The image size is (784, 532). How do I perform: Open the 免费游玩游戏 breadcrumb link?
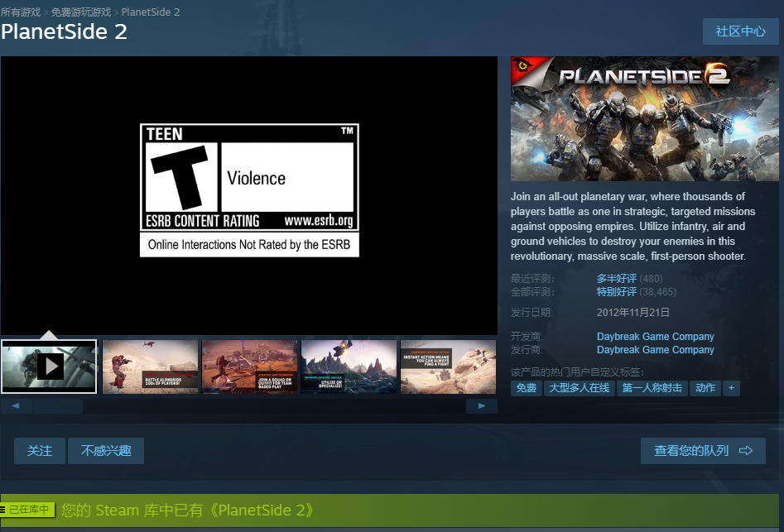[x=81, y=12]
